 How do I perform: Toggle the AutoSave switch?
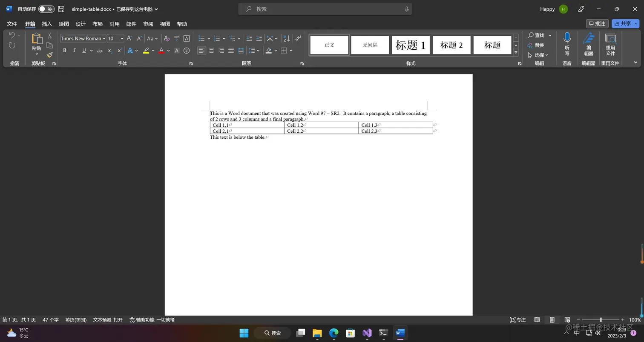(x=46, y=9)
